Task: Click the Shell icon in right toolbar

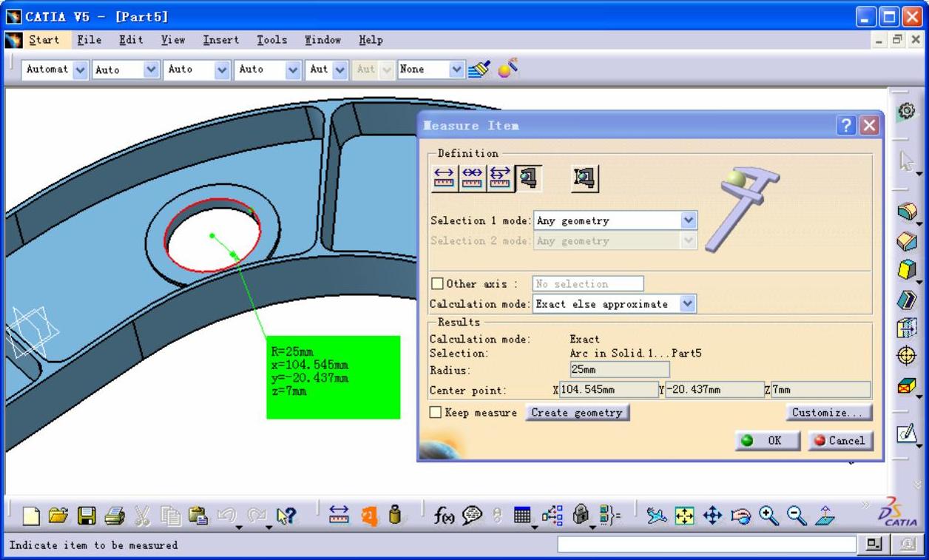Action: (x=906, y=300)
